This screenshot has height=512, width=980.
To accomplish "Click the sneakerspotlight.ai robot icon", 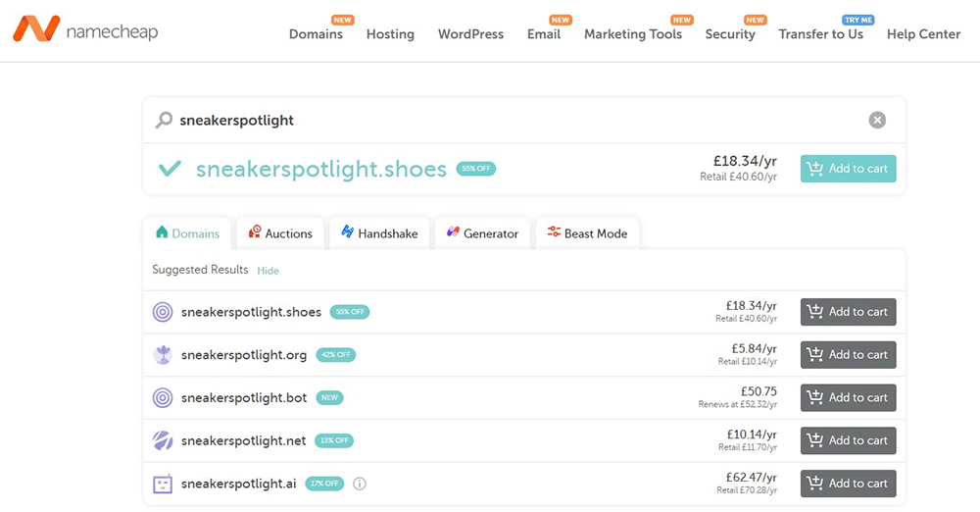I will (163, 484).
